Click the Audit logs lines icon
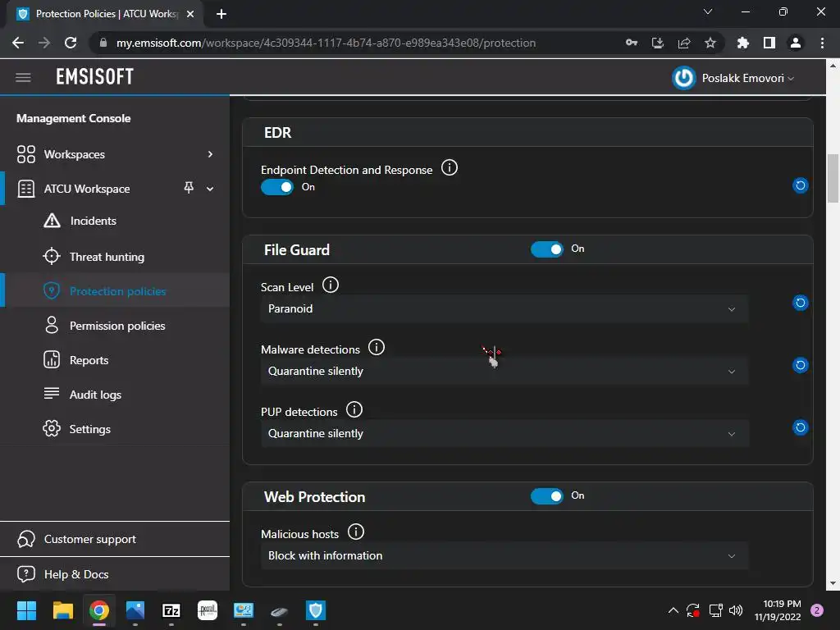The image size is (840, 630). pos(52,394)
